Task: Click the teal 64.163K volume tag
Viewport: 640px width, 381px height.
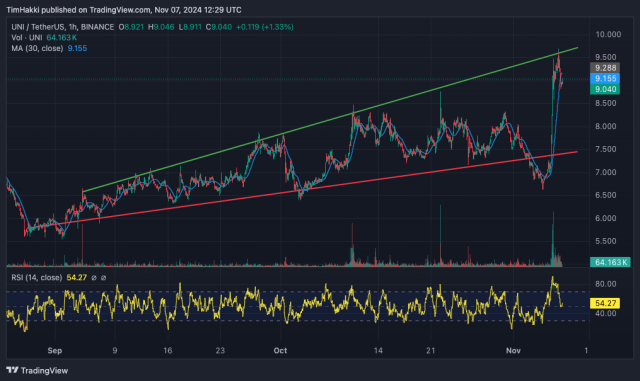Action: tap(611, 262)
